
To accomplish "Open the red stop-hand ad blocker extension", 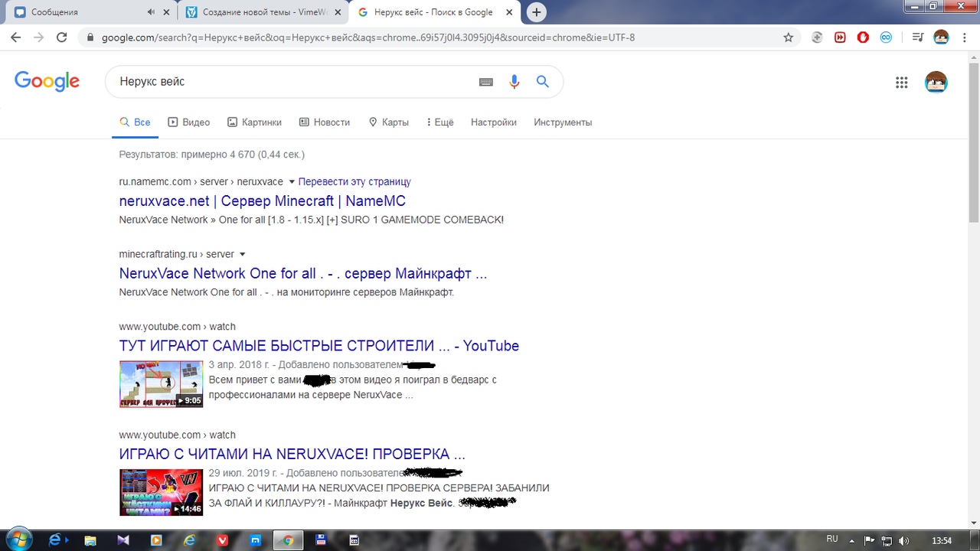I will click(x=863, y=37).
